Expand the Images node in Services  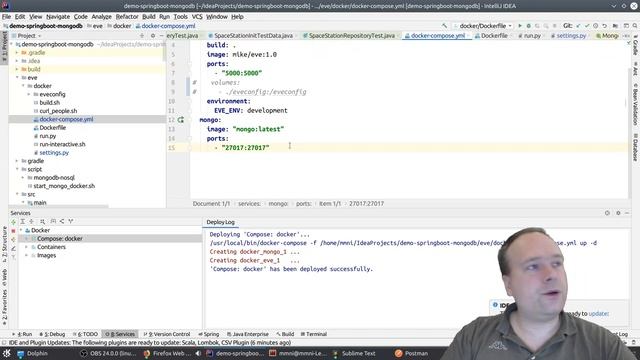click(x=27, y=256)
